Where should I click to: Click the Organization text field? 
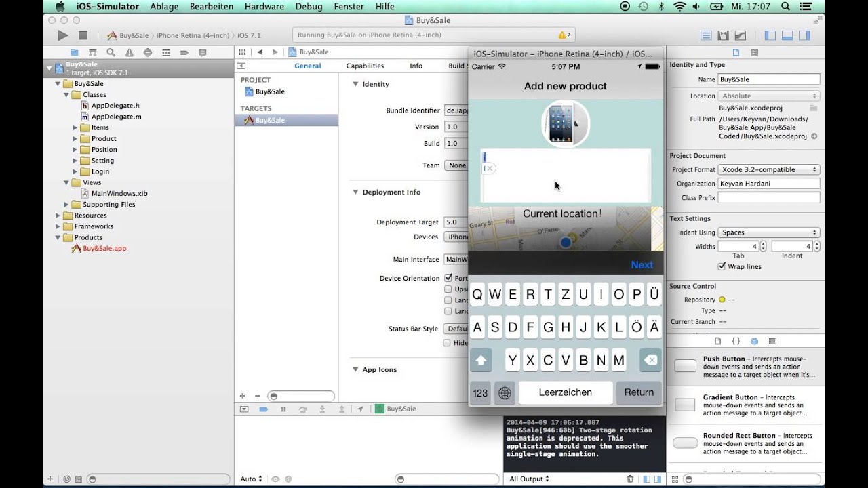[x=768, y=184]
